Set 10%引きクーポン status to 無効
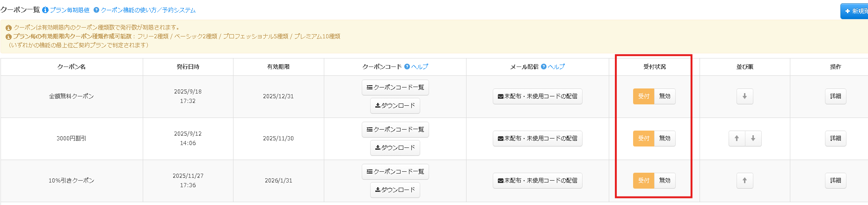868x205 pixels. tap(664, 181)
